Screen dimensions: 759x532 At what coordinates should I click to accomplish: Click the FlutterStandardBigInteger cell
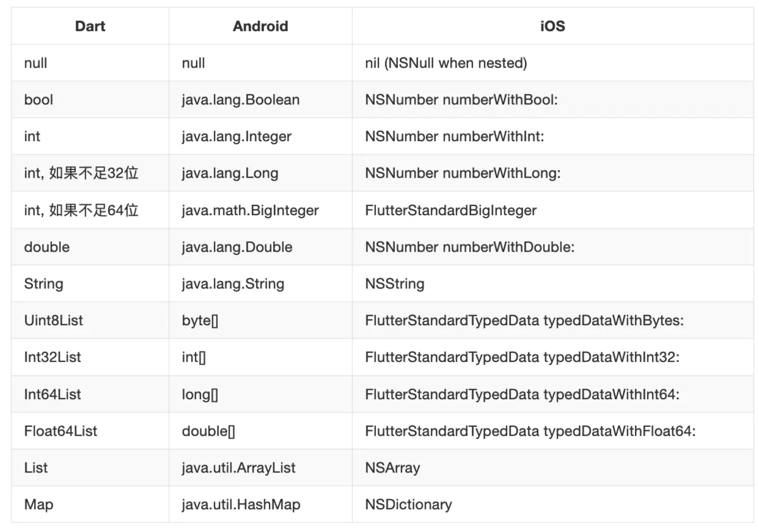(x=553, y=210)
